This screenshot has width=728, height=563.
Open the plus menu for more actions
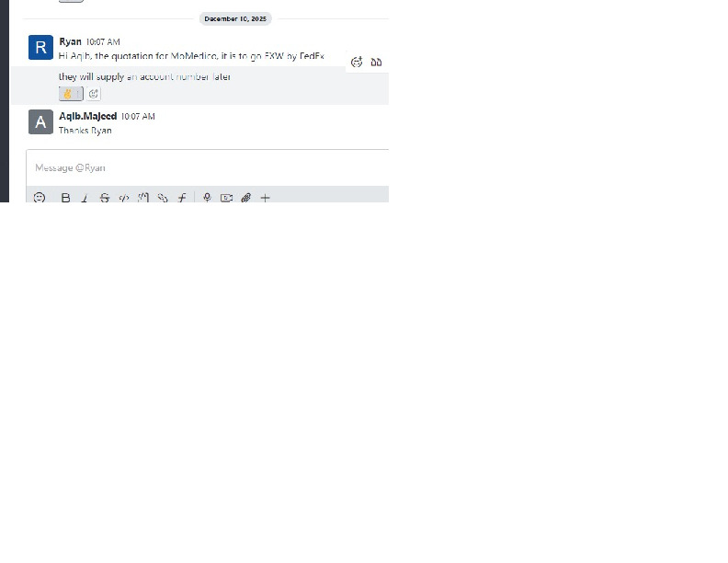[265, 198]
